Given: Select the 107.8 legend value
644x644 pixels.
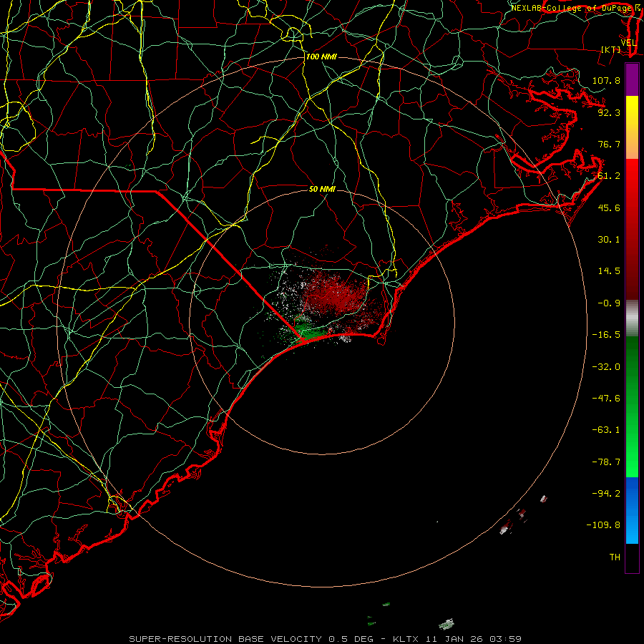Looking at the screenshot, I should (606, 80).
